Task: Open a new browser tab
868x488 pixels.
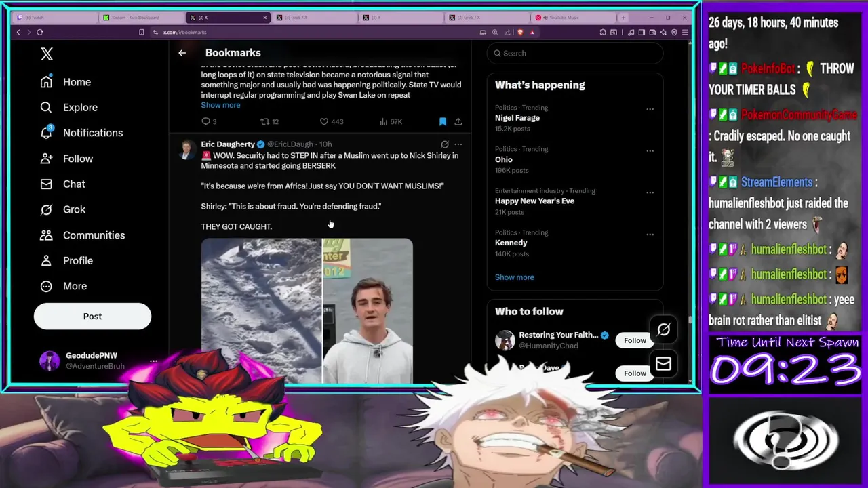Action: [x=623, y=18]
